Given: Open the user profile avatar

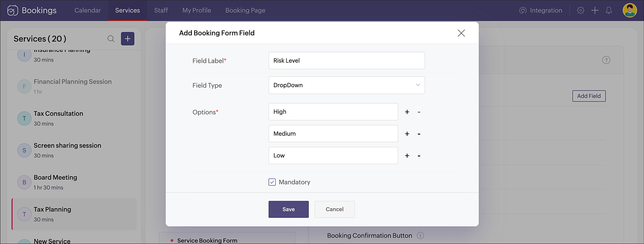Looking at the screenshot, I should tap(630, 10).
